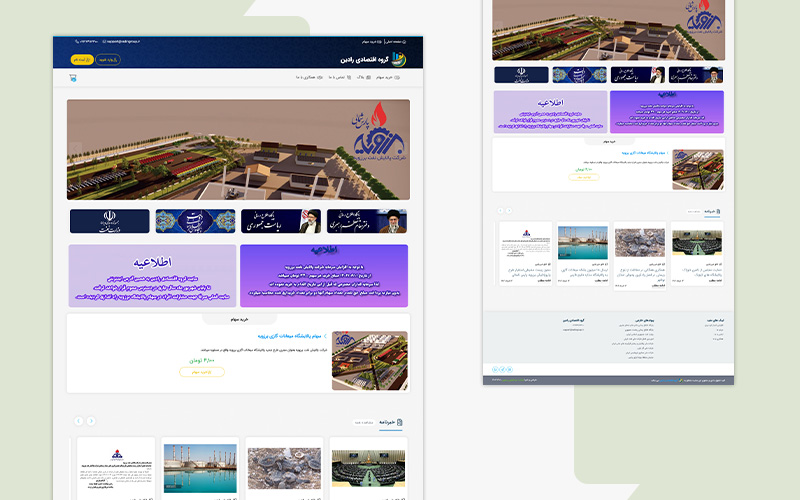
Task: Select the 'خبرنامه' tab in right mockup
Action: [712, 211]
